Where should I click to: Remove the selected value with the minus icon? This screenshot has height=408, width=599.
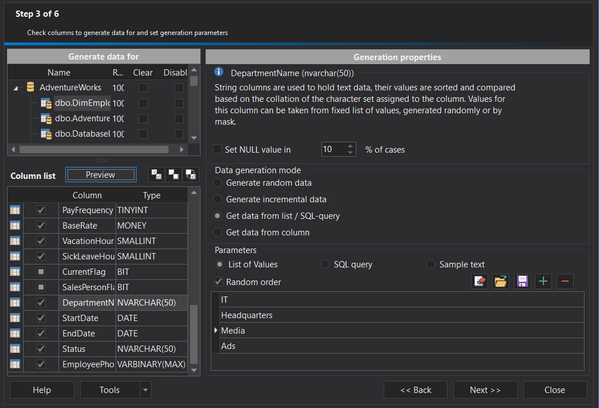565,282
